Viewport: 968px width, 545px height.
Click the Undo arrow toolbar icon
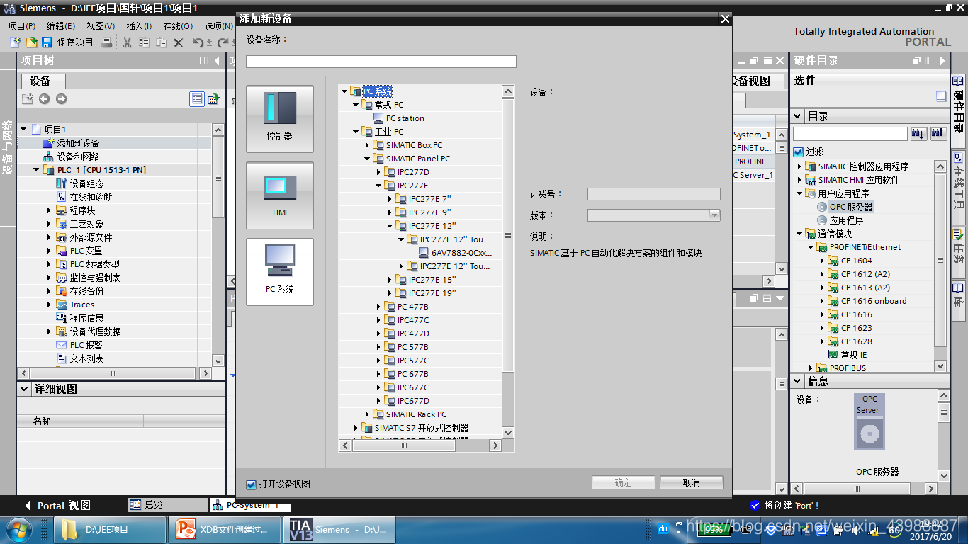point(198,42)
